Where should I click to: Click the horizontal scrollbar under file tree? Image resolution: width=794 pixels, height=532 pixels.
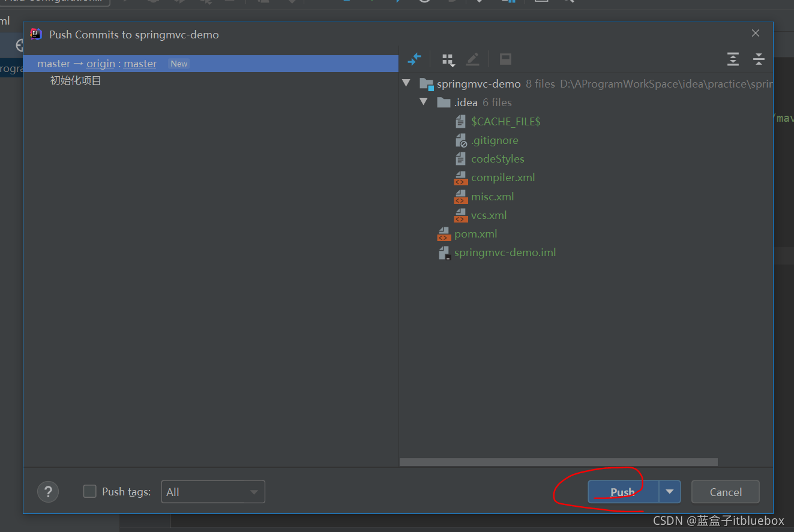(x=559, y=462)
